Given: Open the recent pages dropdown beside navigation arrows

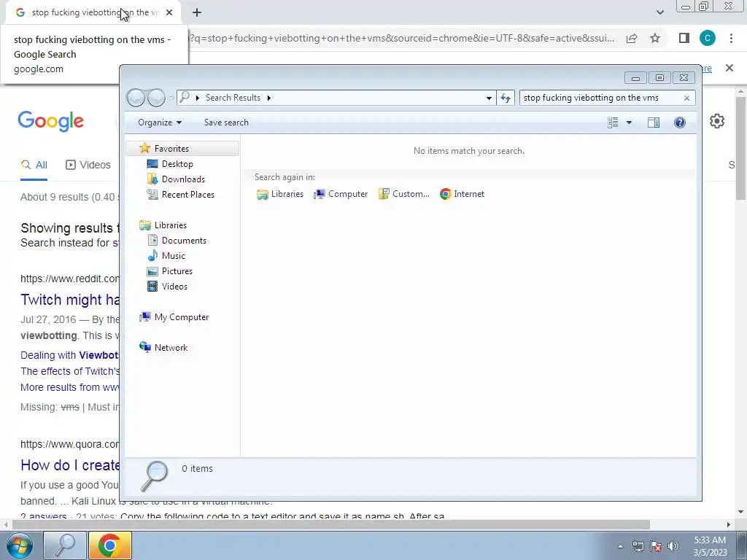Looking at the screenshot, I should [171, 98].
